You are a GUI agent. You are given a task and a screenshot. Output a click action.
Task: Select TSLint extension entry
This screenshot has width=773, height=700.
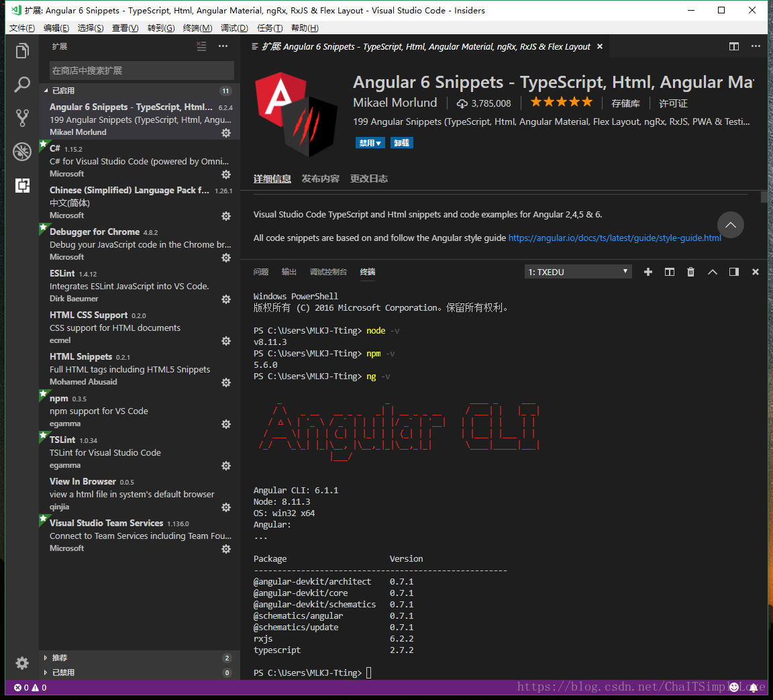click(x=140, y=452)
